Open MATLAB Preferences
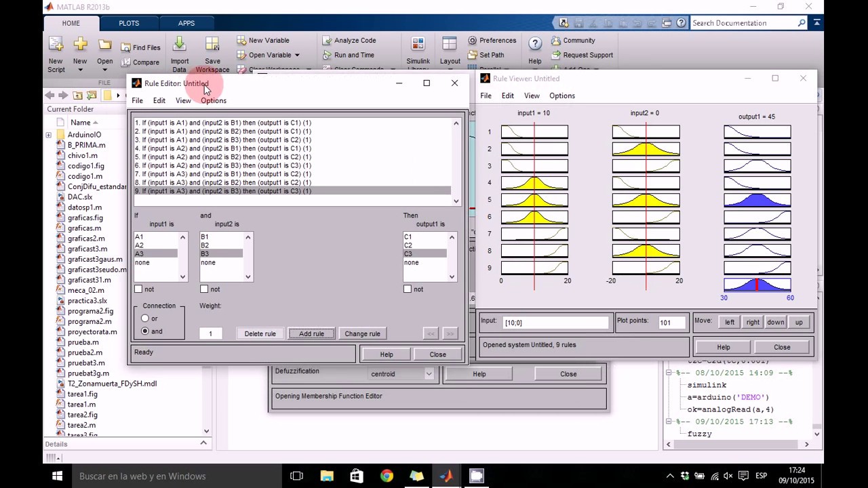The width and height of the screenshot is (868, 488). coord(492,40)
